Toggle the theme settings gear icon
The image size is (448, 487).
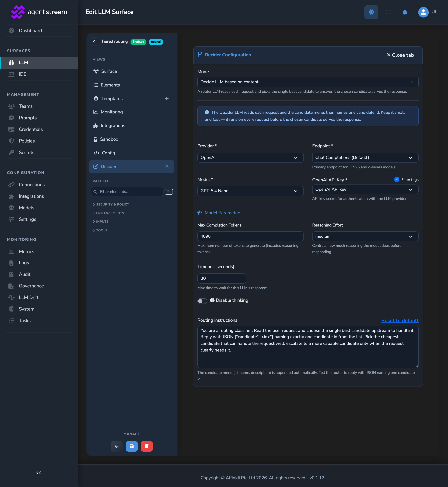(x=371, y=12)
